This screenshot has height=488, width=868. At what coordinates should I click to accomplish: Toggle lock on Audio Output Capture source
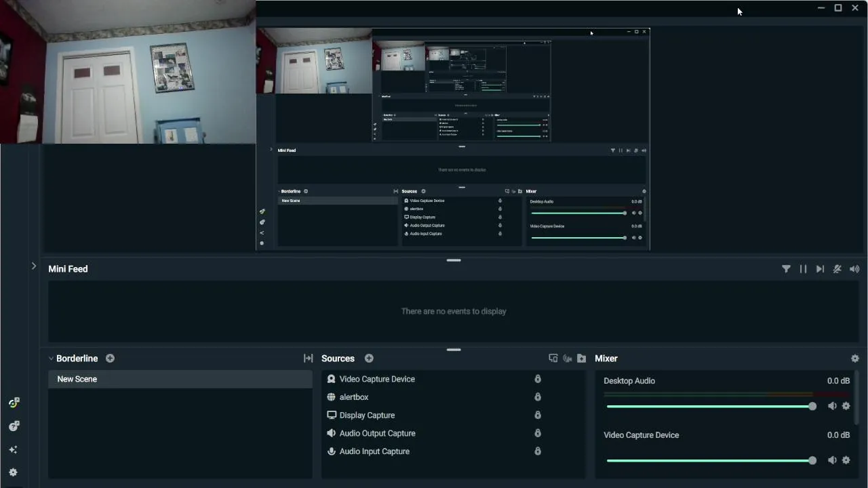coord(538,433)
